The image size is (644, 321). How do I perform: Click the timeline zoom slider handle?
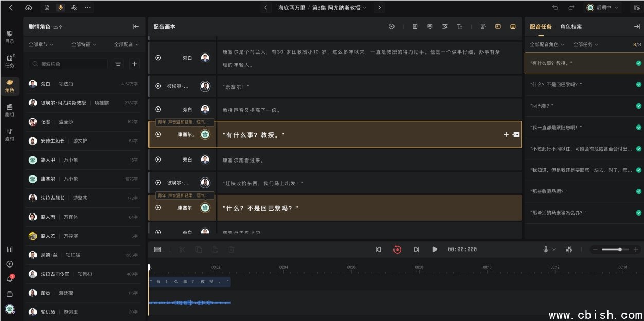tap(620, 249)
